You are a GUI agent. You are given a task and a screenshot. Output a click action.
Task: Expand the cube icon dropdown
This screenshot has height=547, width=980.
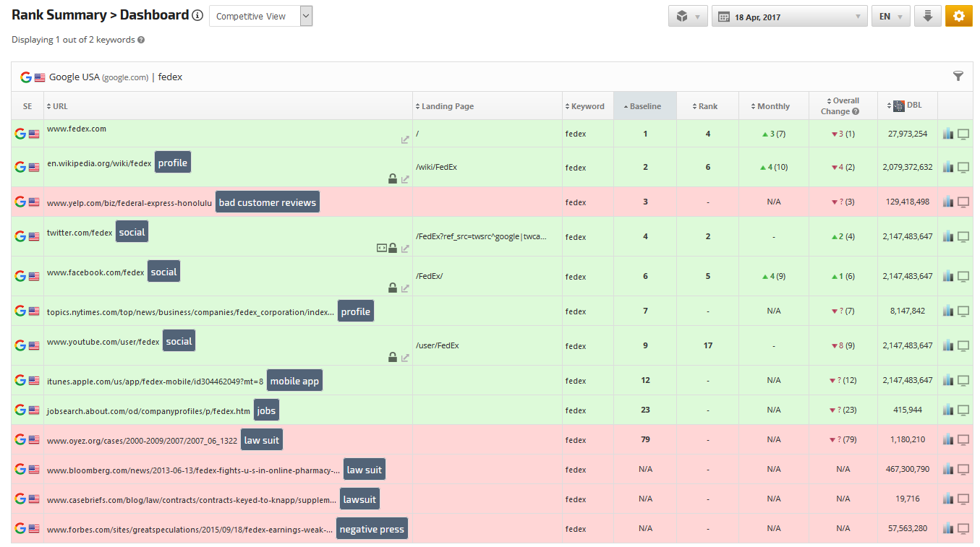[688, 17]
